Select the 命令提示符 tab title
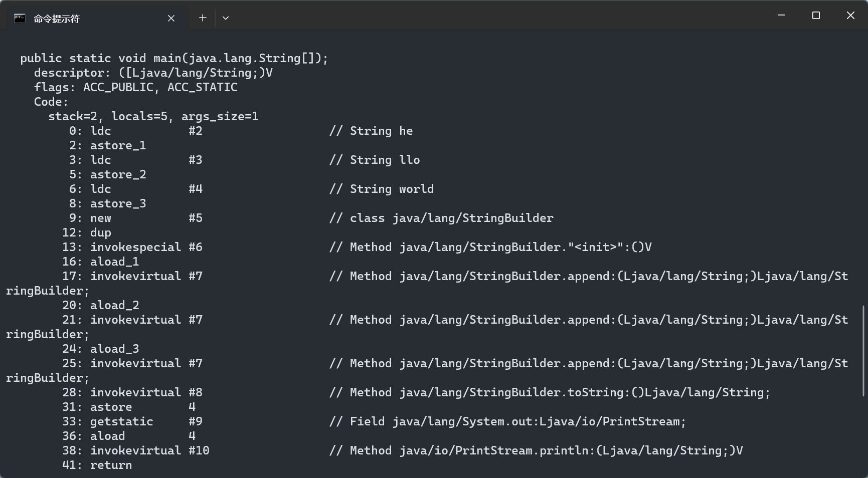Image resolution: width=868 pixels, height=478 pixels. [x=57, y=19]
